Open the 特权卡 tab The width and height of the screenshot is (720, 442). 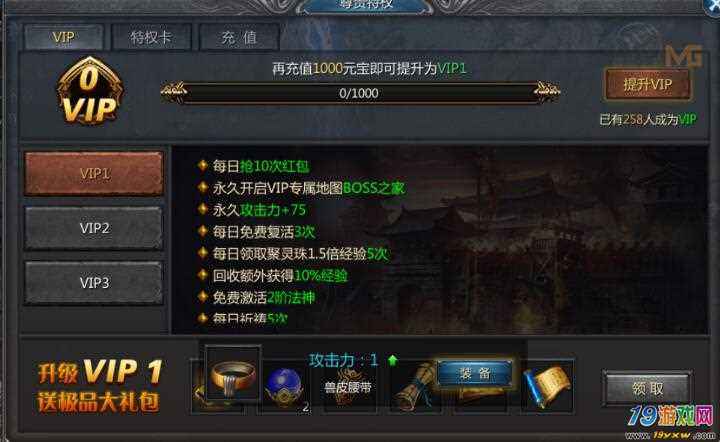[151, 37]
